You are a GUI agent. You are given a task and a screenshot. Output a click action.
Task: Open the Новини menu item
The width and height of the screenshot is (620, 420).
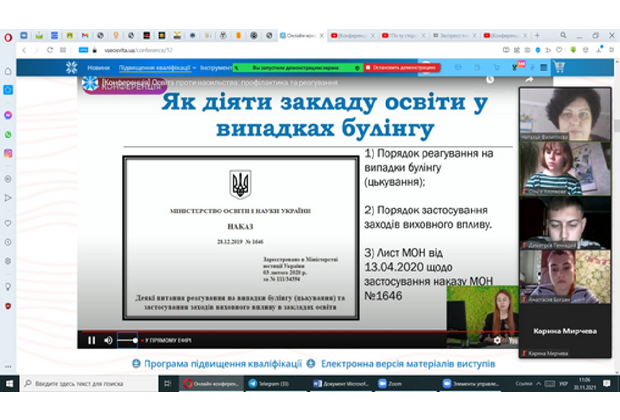tap(98, 68)
